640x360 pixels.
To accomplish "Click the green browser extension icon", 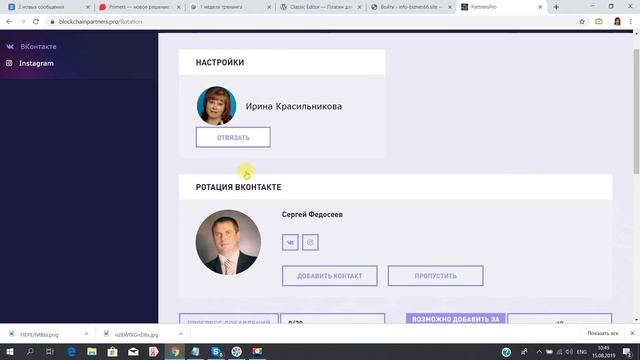I will click(599, 22).
